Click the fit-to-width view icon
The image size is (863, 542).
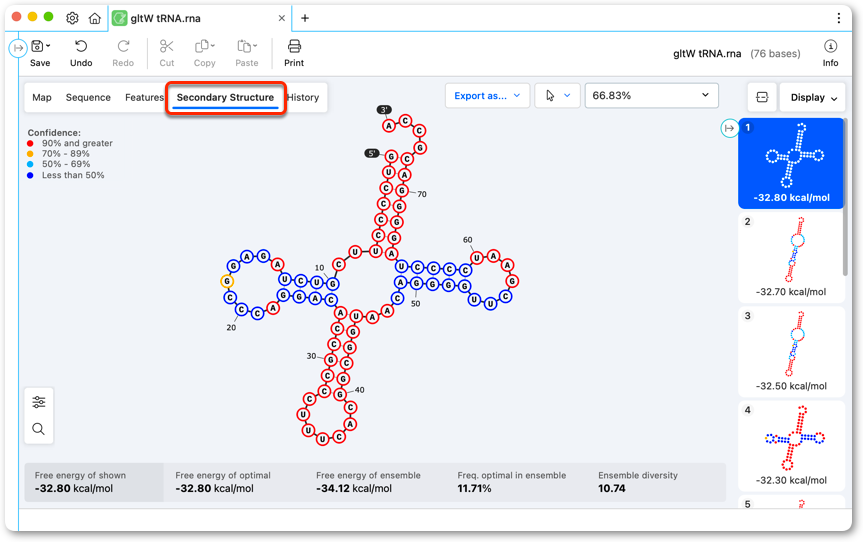[x=762, y=97]
